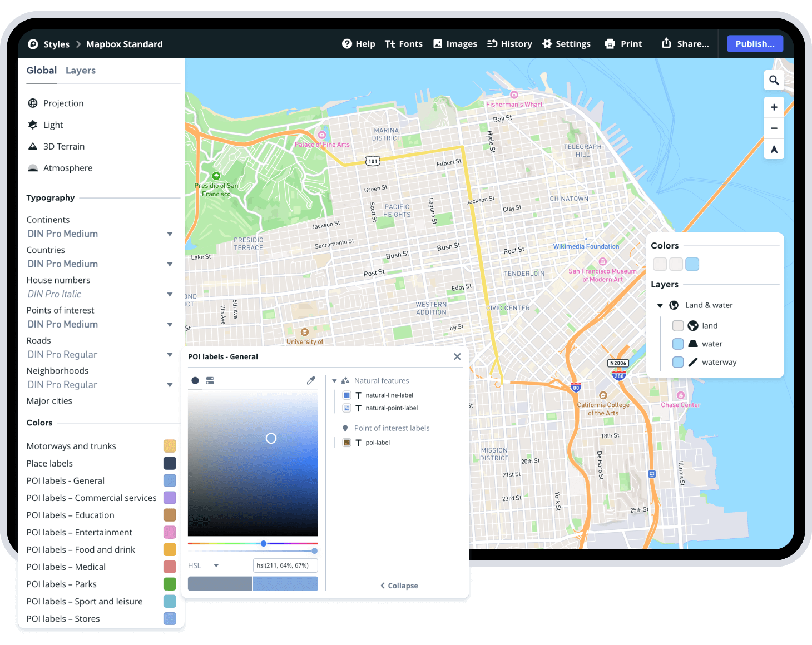Image resolution: width=812 pixels, height=645 pixels.
Task: Toggle the water layer swatch
Action: [x=678, y=344]
